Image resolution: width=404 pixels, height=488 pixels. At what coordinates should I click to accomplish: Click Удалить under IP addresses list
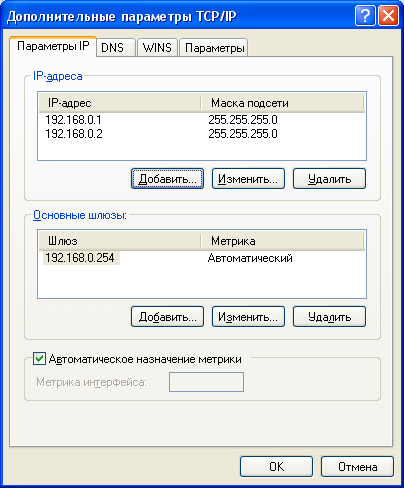pyautogui.click(x=329, y=179)
